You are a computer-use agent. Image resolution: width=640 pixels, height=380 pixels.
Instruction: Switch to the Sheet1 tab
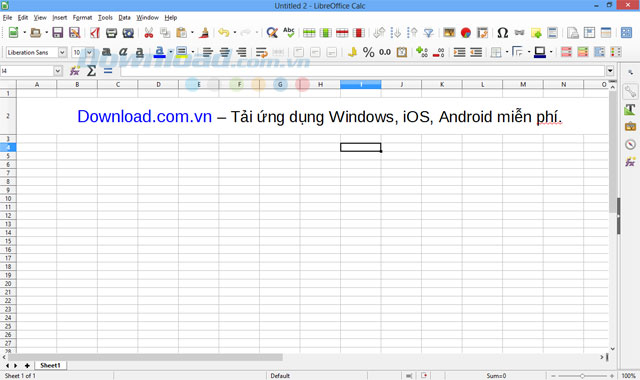point(50,365)
